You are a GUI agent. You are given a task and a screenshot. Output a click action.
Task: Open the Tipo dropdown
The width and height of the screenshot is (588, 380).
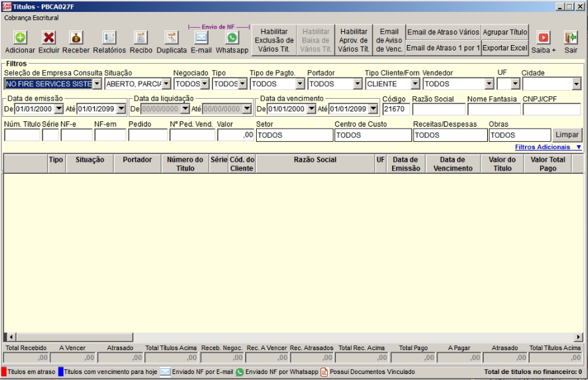(243, 84)
